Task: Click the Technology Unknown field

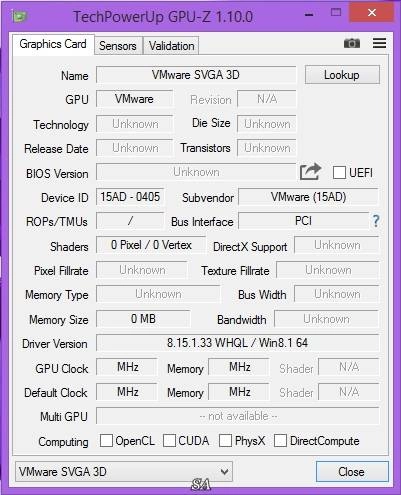Action: [x=134, y=124]
